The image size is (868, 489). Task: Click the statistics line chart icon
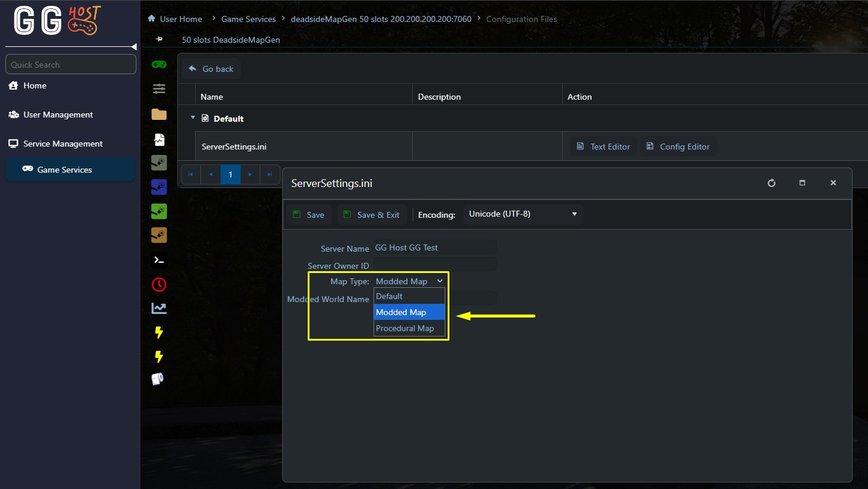click(159, 308)
